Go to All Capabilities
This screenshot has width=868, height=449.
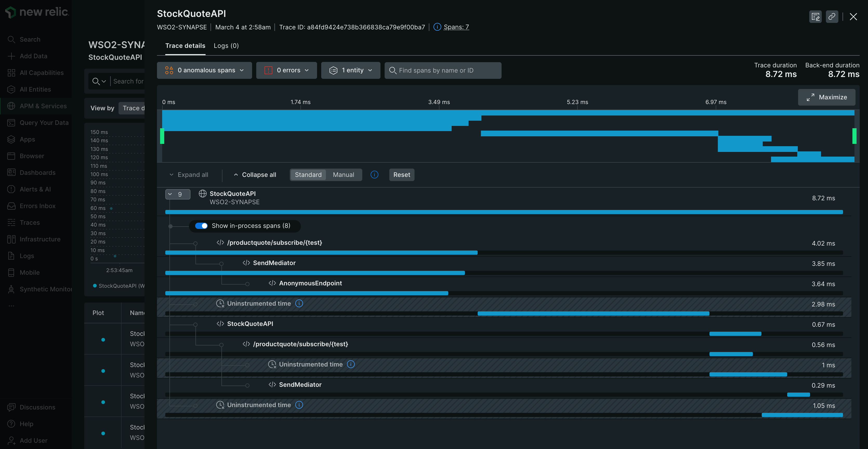36,73
